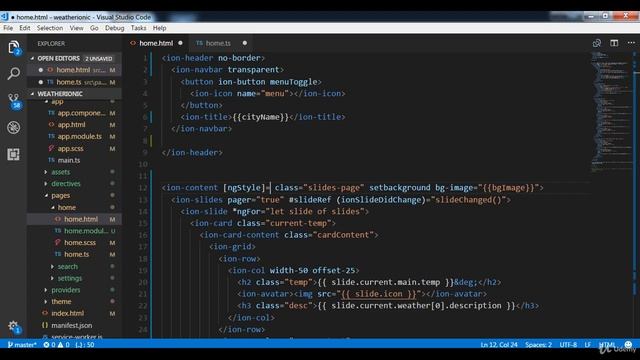
Task: Click the {{cityName}} text on line 6
Action: pos(261,117)
